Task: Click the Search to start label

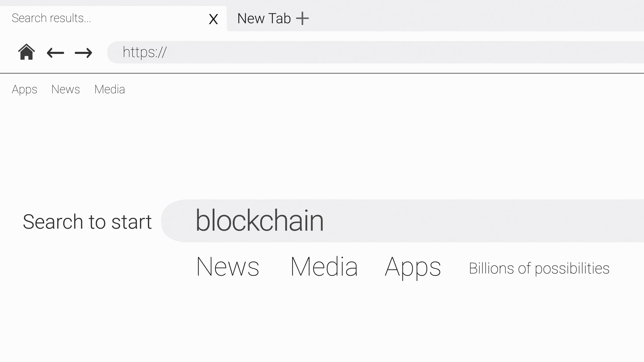Action: (87, 222)
